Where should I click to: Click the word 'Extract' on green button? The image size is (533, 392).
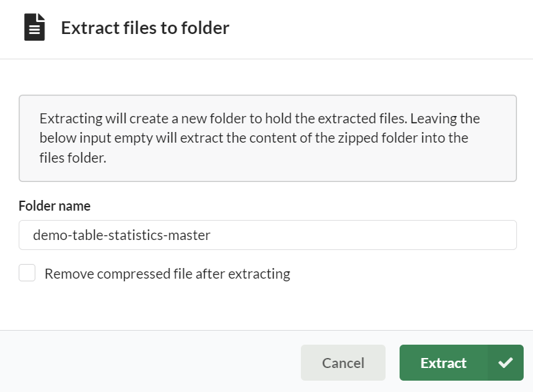pyautogui.click(x=443, y=363)
